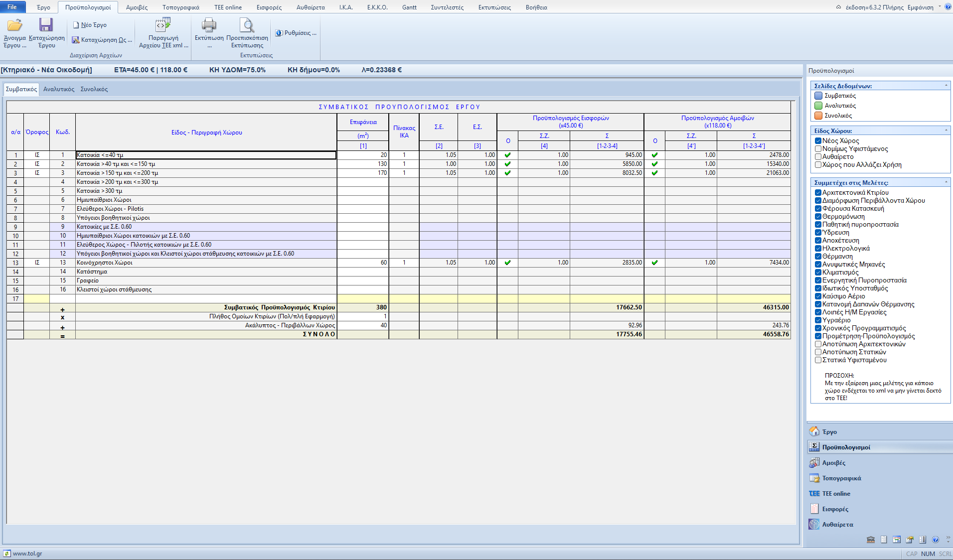Click the IKA icon in bottom navigation strip
Image resolution: width=953 pixels, height=560 pixels.
[x=871, y=540]
